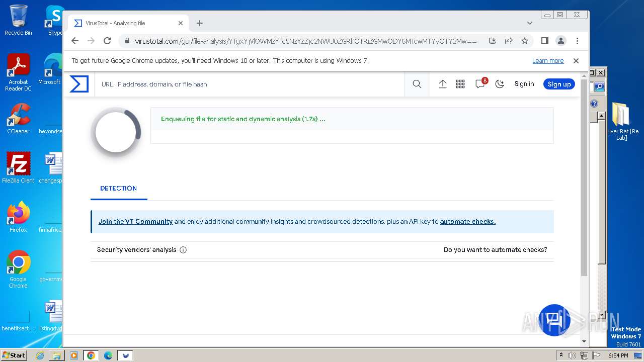Open Learn more link in update notice

tap(548, 61)
